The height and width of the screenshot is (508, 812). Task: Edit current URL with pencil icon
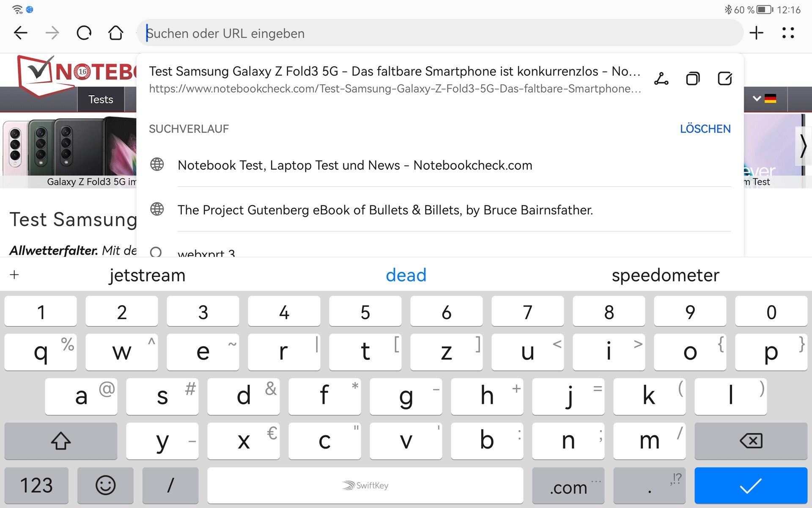click(724, 79)
